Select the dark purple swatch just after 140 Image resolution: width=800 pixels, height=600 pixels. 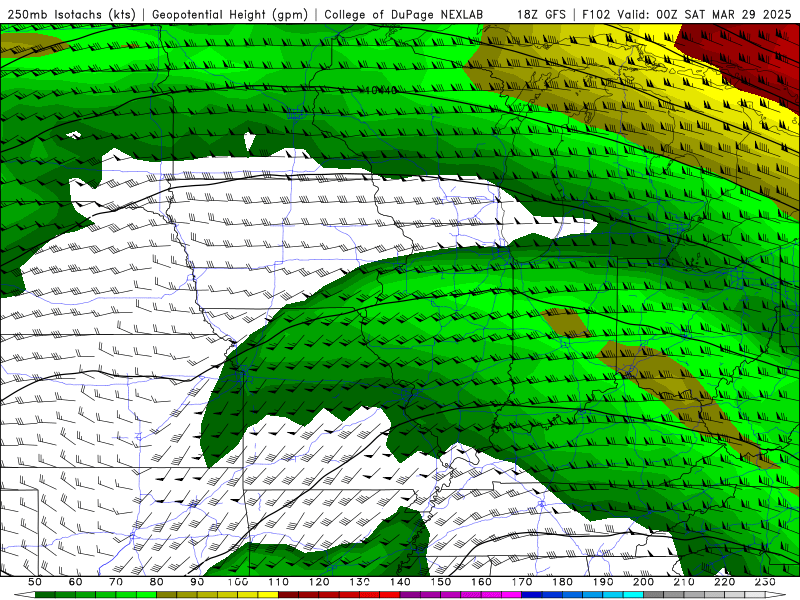(410, 594)
